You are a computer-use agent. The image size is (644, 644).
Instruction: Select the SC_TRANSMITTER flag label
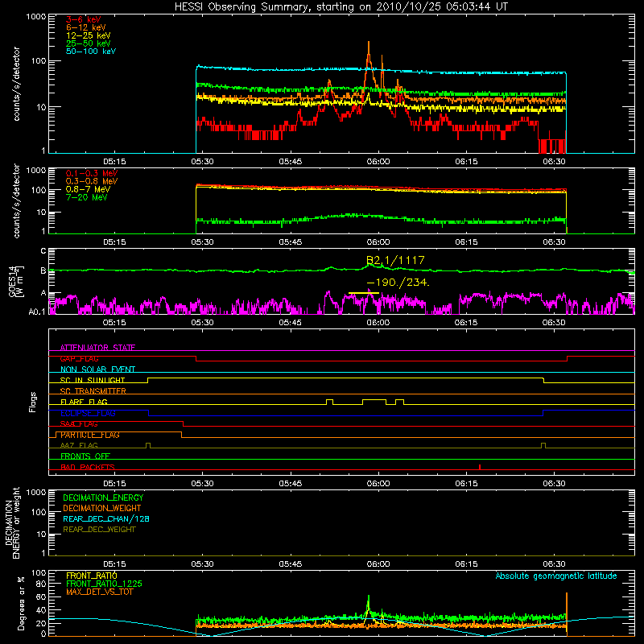[x=93, y=391]
